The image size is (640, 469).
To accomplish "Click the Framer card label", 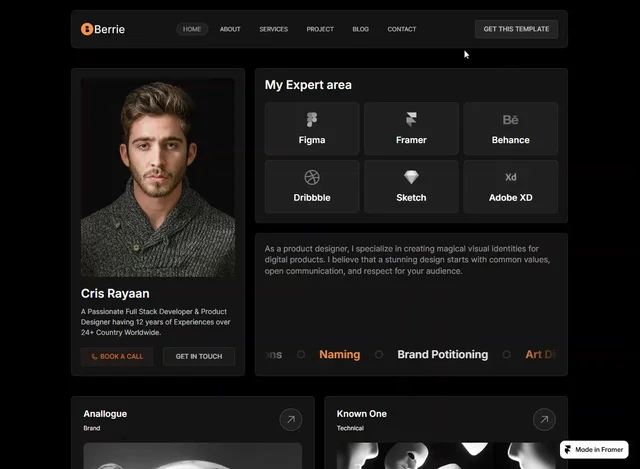I will pyautogui.click(x=411, y=140).
